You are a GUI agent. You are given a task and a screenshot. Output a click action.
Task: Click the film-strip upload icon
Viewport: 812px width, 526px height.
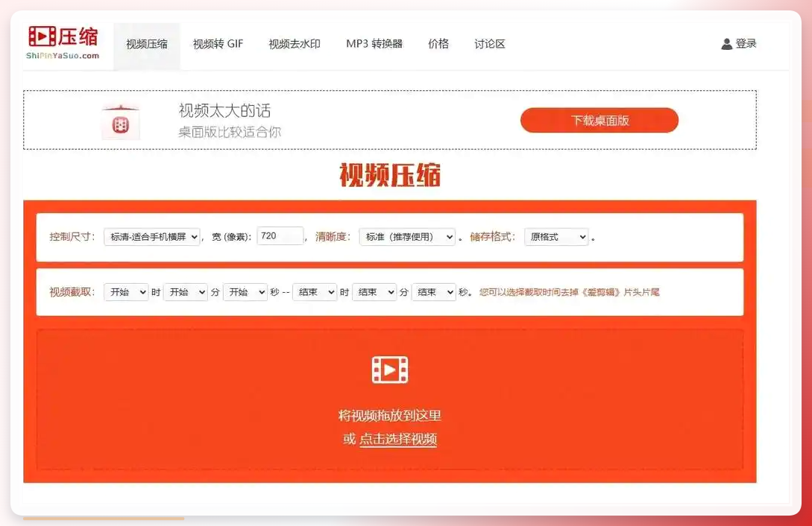click(390, 370)
